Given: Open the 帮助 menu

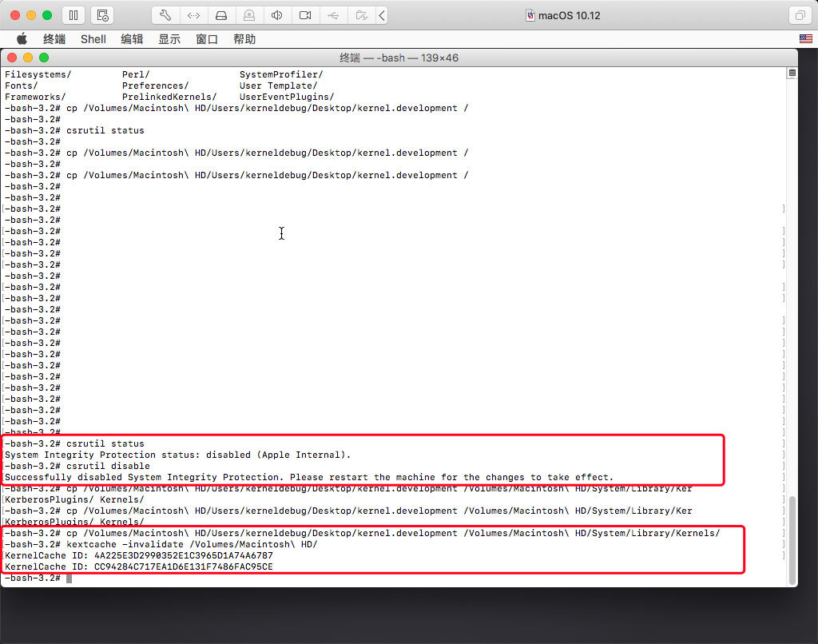Looking at the screenshot, I should click(244, 39).
